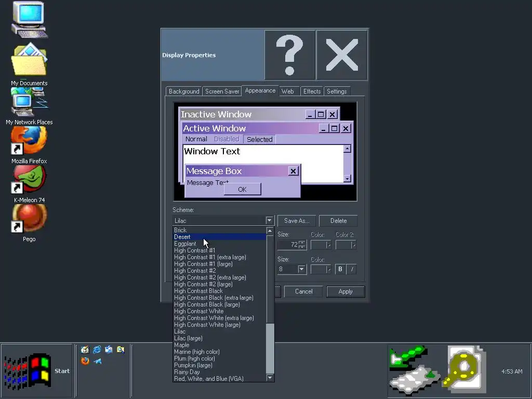Select the Desert scheme

[x=220, y=237]
